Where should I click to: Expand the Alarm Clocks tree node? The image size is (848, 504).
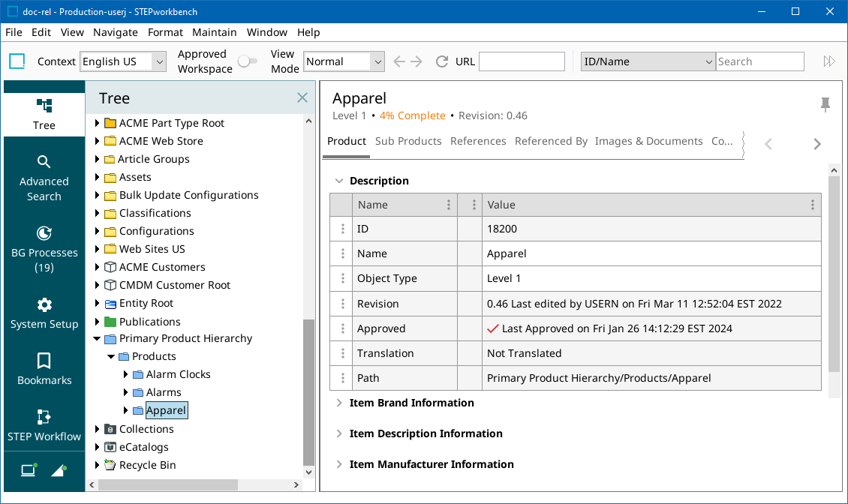125,374
